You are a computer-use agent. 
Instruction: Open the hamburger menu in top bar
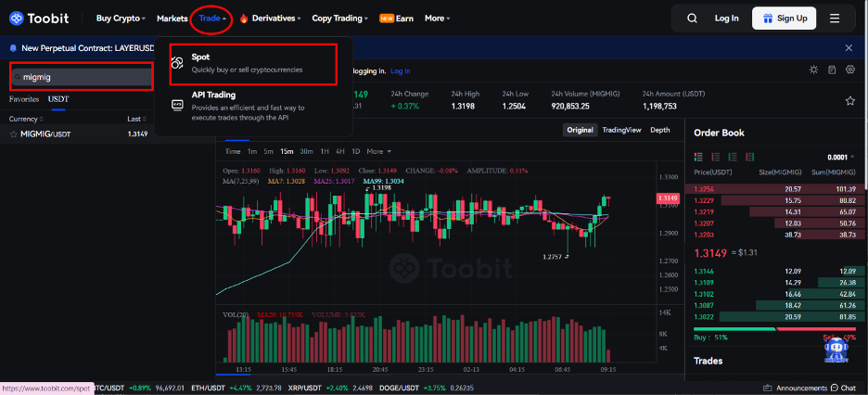835,18
